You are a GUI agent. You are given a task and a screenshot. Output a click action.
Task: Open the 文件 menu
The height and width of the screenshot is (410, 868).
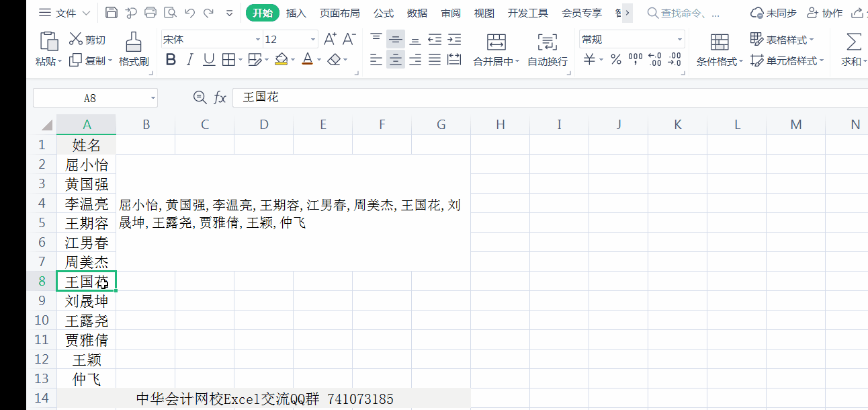[x=64, y=13]
